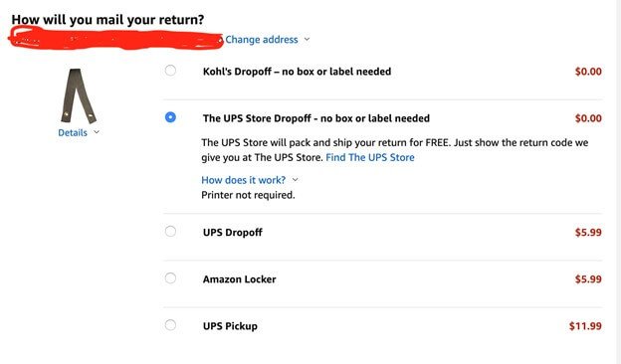Expand the chevron next to How does it work?
This screenshot has width=621, height=364.
click(295, 180)
